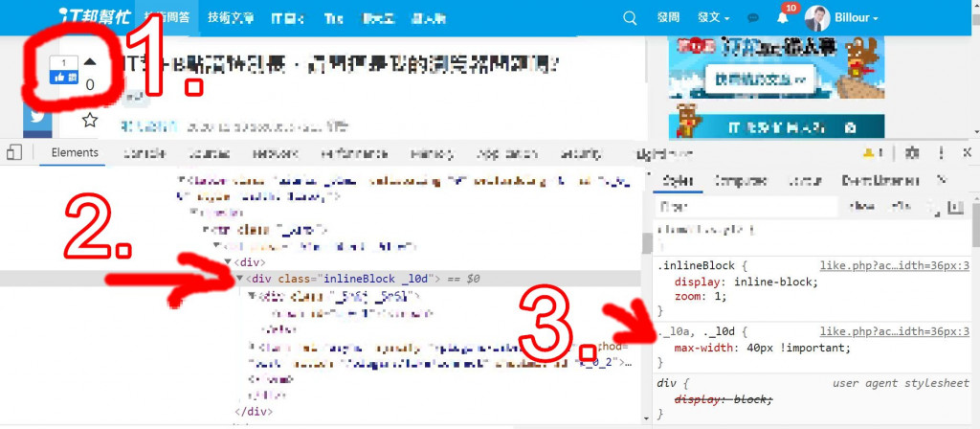Share the question via the Twitter icon

[x=37, y=118]
